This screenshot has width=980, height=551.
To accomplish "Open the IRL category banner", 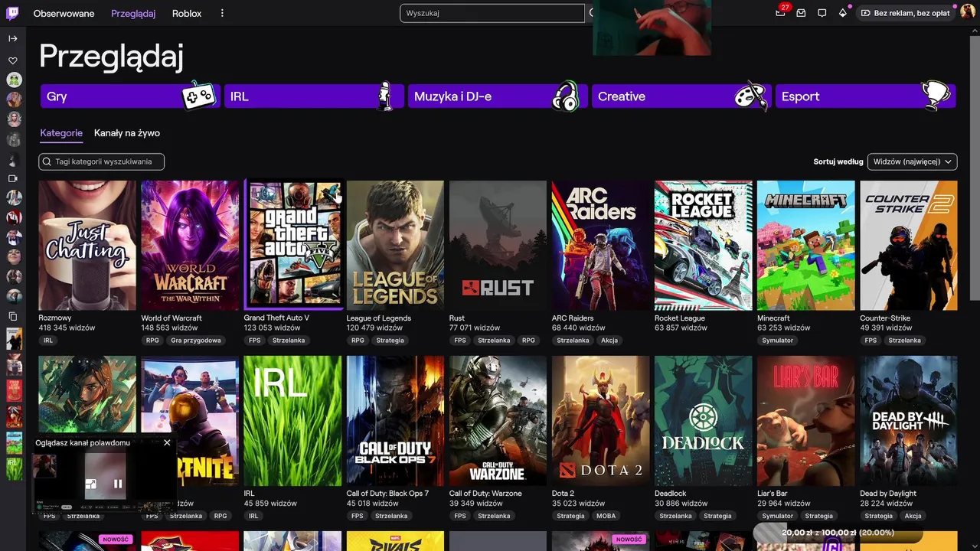I will 314,96.
